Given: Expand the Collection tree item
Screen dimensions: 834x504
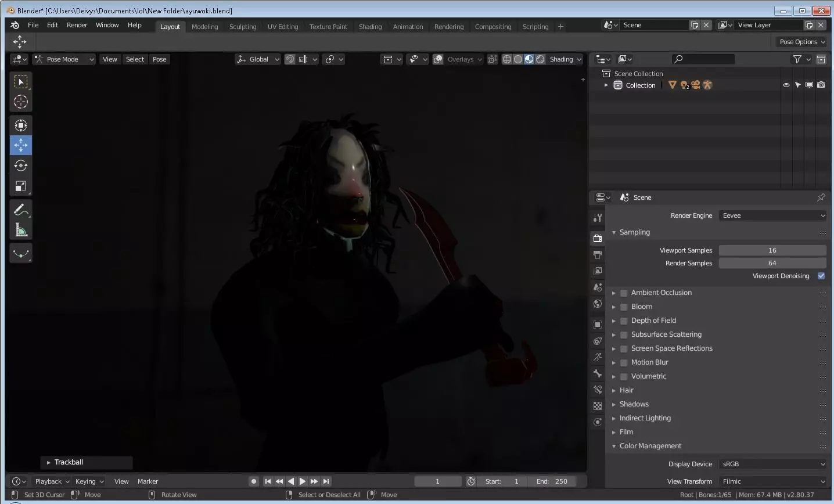Looking at the screenshot, I should click(x=606, y=85).
